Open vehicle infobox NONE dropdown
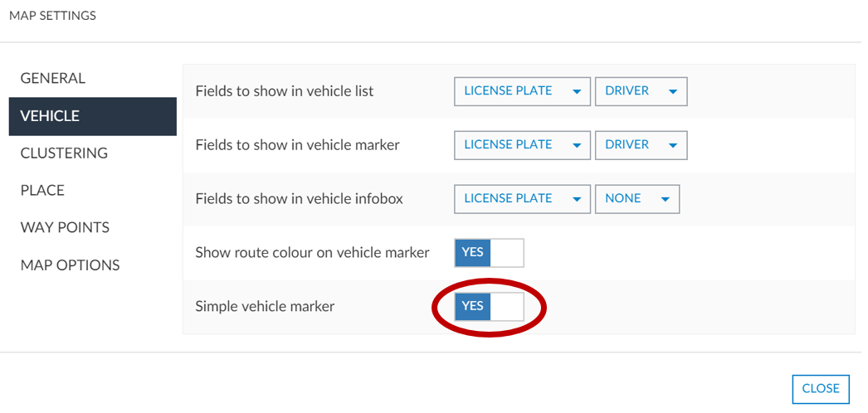 tap(636, 199)
